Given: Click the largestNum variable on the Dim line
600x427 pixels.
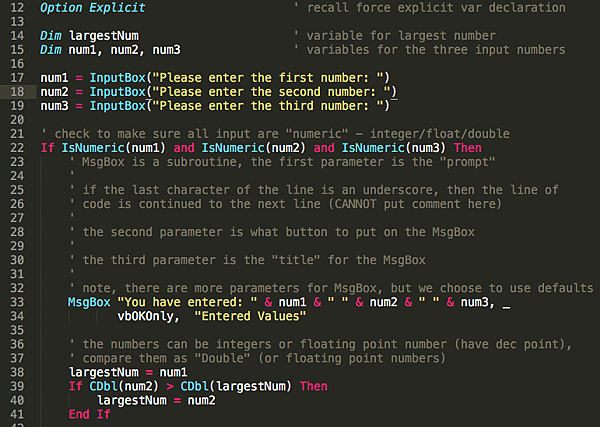Looking at the screenshot, I should 104,36.
